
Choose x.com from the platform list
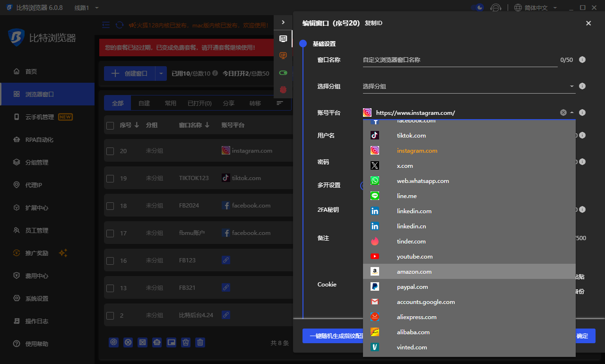tap(469, 166)
